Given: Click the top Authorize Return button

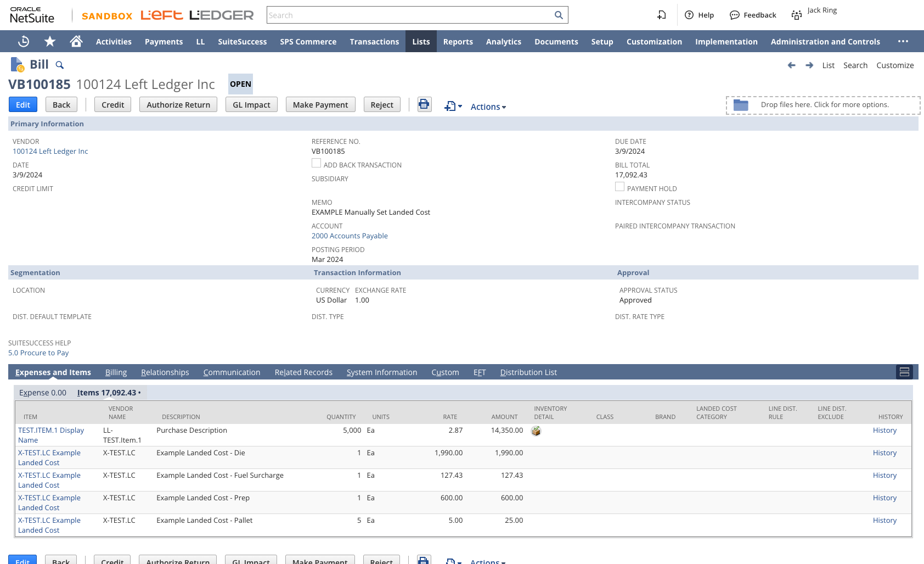Looking at the screenshot, I should tap(178, 104).
